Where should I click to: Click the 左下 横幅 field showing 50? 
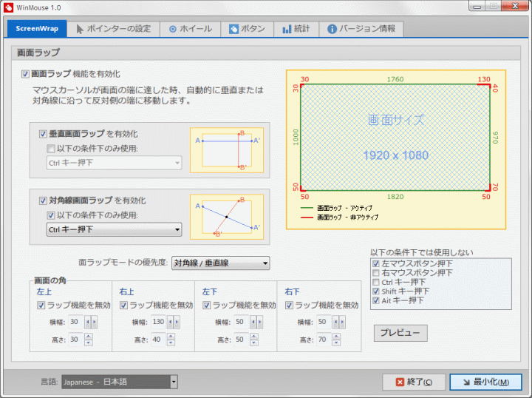[x=241, y=322]
